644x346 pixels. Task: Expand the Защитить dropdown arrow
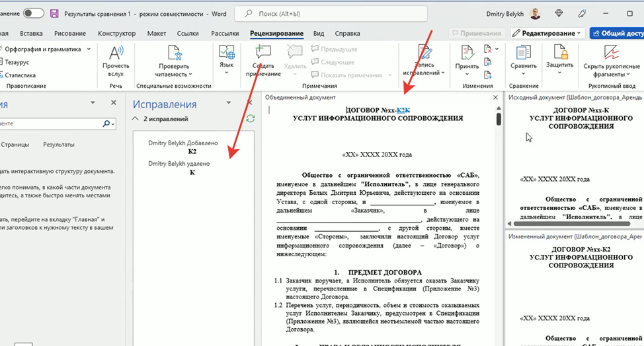coord(560,73)
